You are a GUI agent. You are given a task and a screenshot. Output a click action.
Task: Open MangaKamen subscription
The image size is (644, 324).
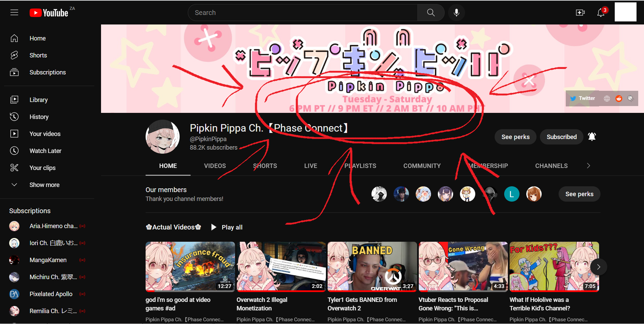47,260
